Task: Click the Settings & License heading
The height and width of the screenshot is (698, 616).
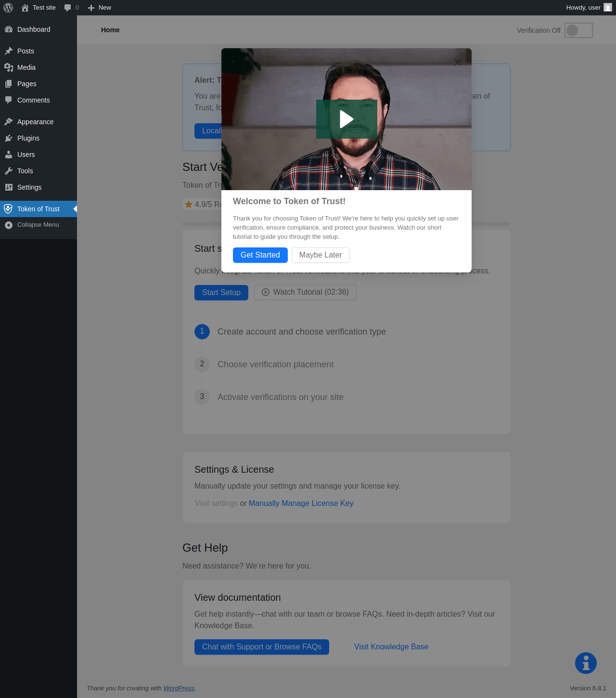Action: pos(234,469)
